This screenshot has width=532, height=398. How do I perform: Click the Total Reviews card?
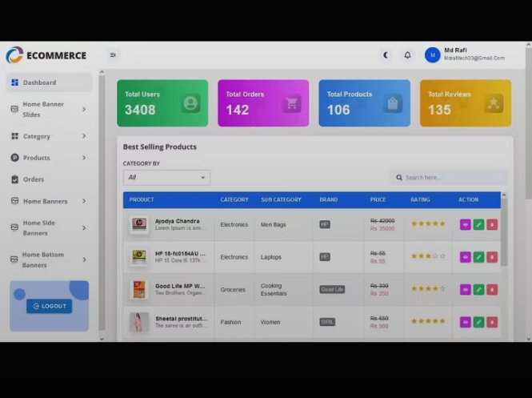pyautogui.click(x=466, y=103)
